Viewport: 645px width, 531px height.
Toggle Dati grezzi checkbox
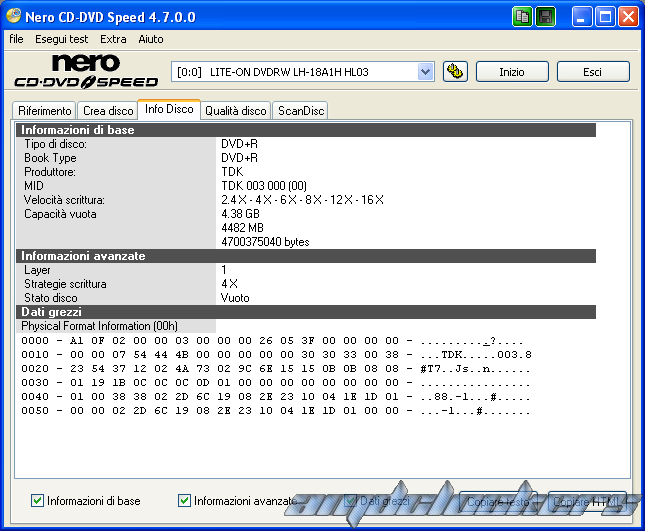[x=351, y=501]
